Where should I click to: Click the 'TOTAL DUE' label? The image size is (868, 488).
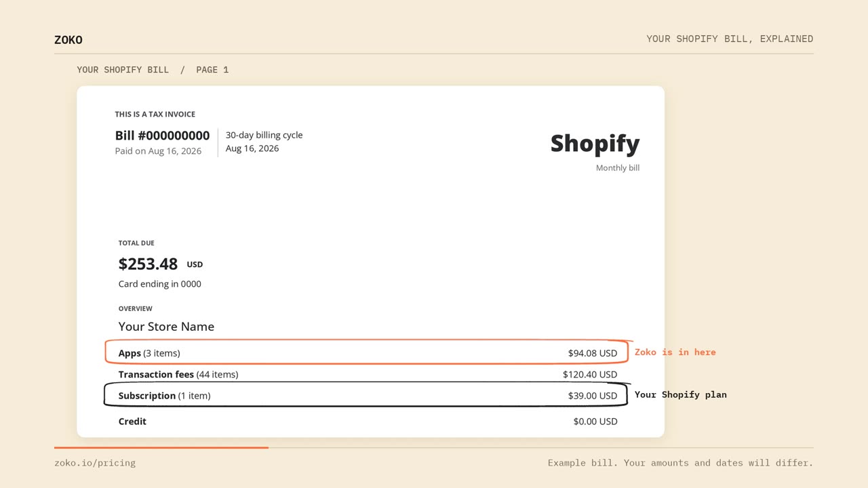click(136, 243)
